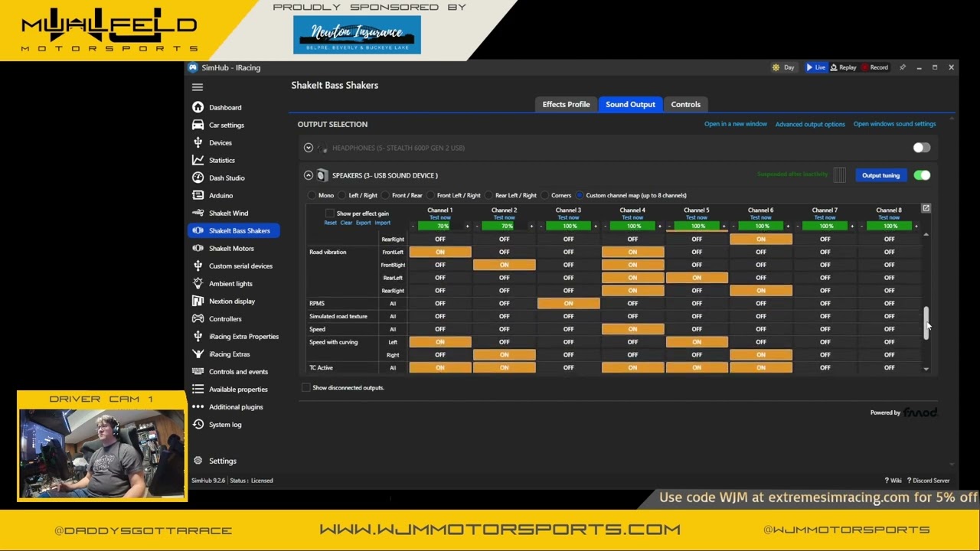Open Dash Studio from sidebar
Screen dimensions: 980x551
pos(227,178)
